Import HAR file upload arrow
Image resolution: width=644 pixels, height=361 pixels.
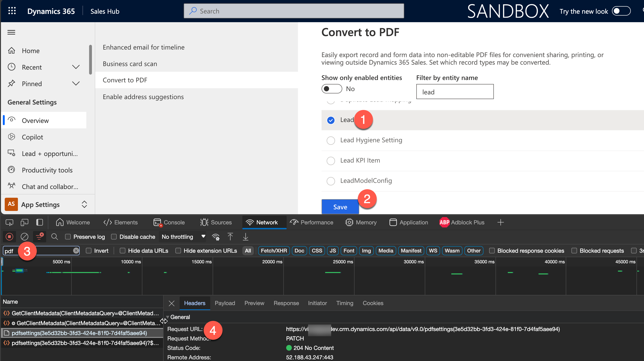[230, 237]
